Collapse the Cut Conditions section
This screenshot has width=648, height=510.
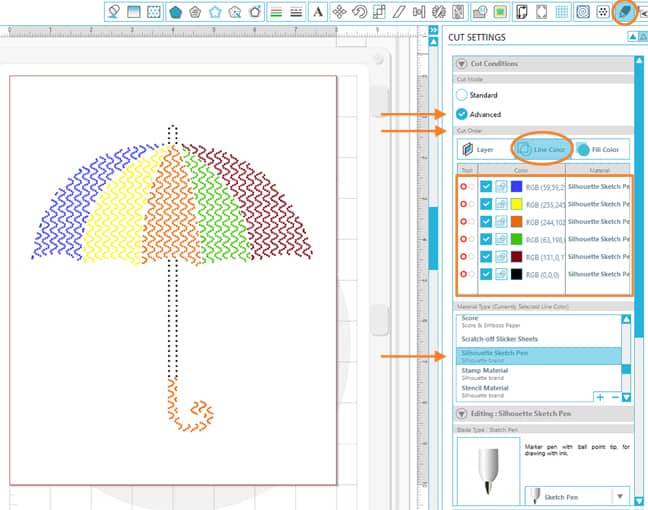click(x=461, y=64)
